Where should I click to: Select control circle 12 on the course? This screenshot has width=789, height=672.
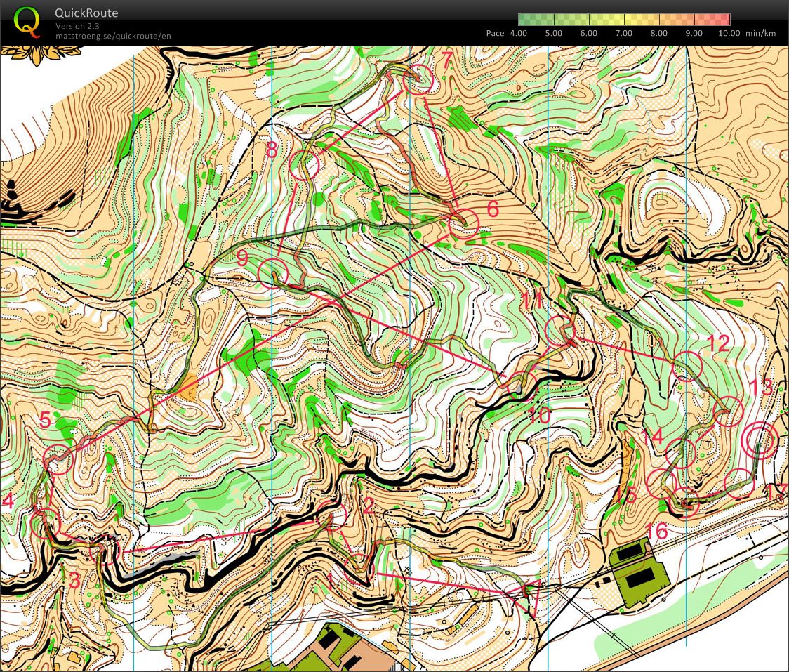(687, 367)
